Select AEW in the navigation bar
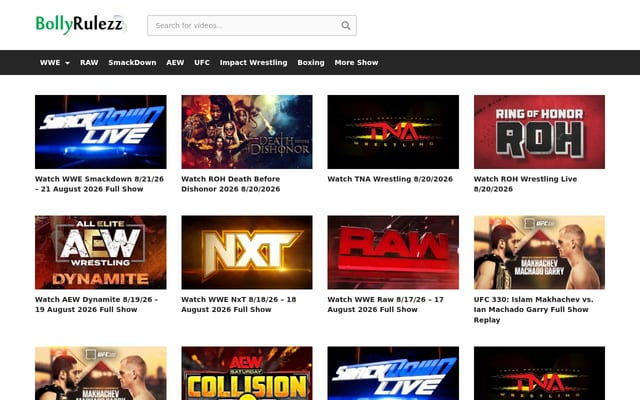 (x=175, y=62)
